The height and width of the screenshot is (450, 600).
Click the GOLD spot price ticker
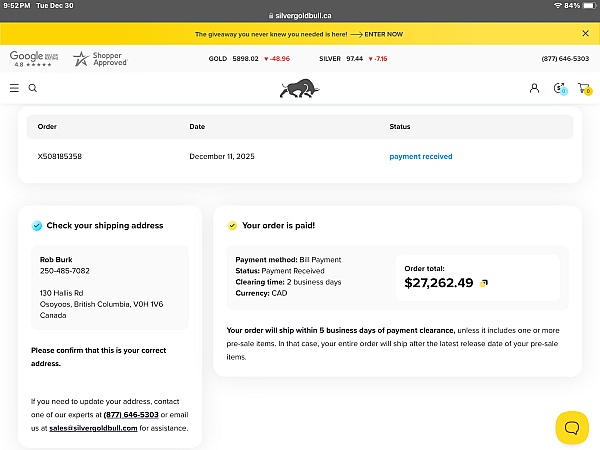pyautogui.click(x=249, y=59)
